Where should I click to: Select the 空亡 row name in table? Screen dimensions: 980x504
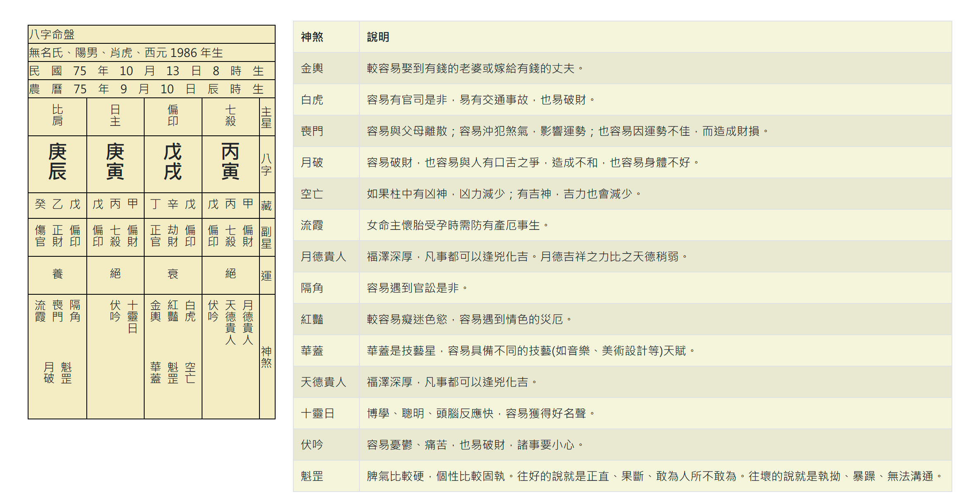[312, 194]
